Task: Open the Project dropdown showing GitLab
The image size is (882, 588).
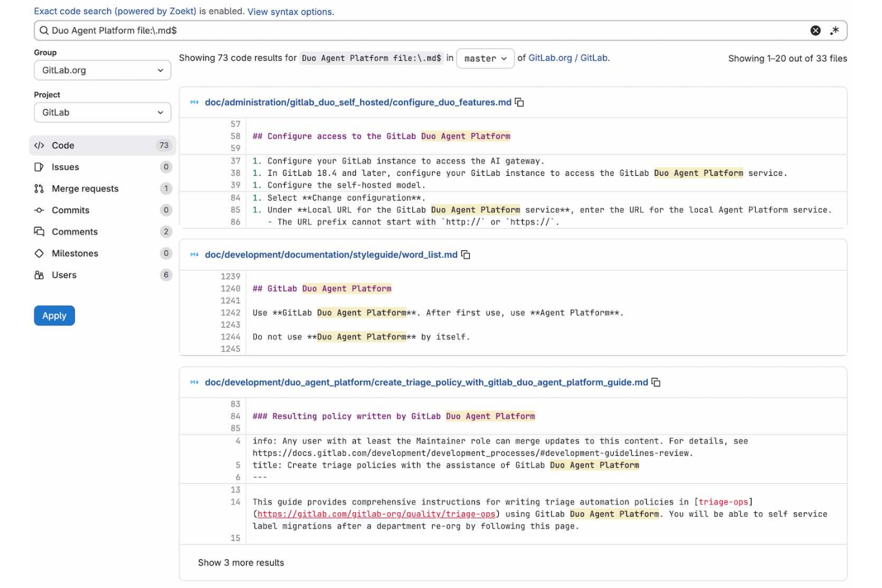Action: [x=102, y=112]
